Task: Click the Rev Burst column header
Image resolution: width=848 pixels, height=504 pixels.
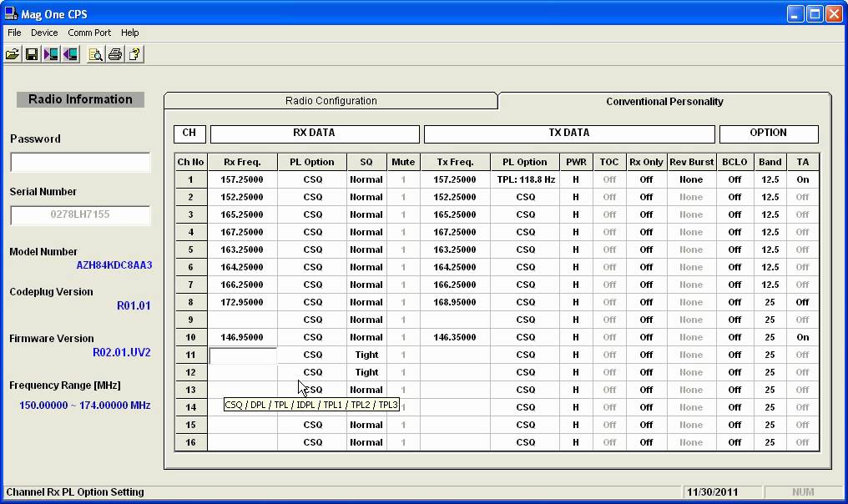Action: click(691, 162)
